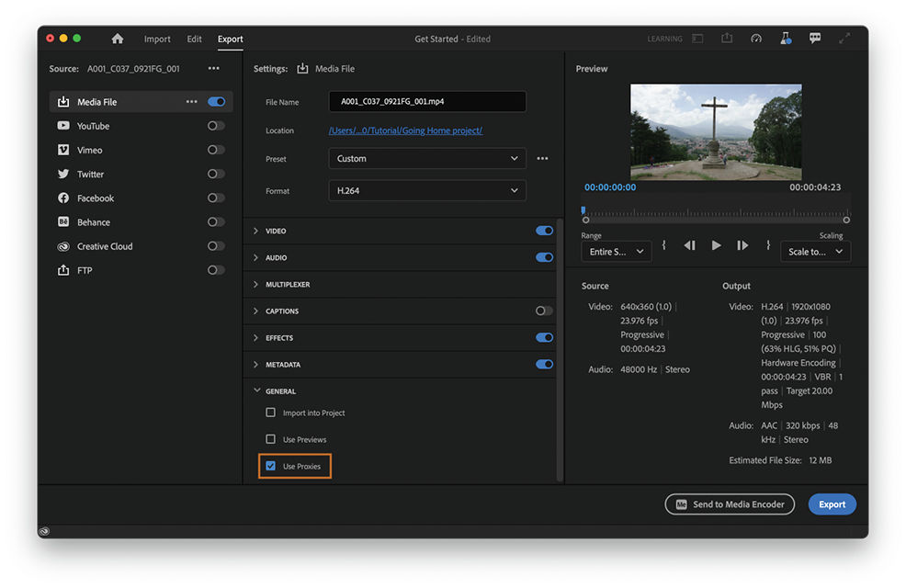The image size is (906, 588).
Task: Select the Creative Cloud destination icon
Action: pos(62,246)
